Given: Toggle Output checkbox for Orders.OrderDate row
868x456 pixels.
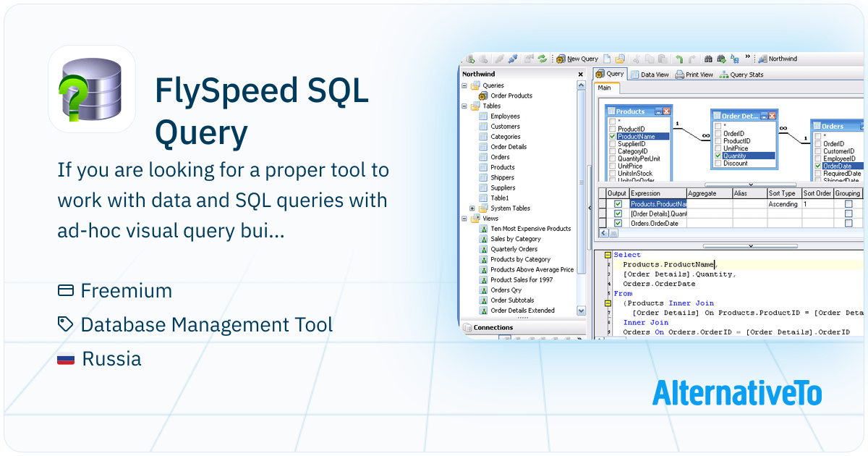Looking at the screenshot, I should click(x=618, y=224).
